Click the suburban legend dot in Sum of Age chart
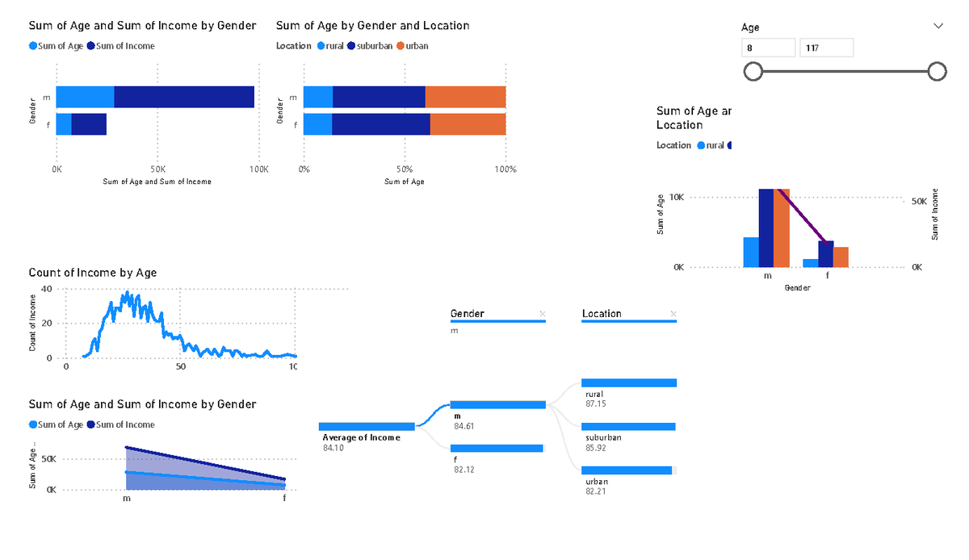Viewport: 969px width, 560px height. point(350,46)
